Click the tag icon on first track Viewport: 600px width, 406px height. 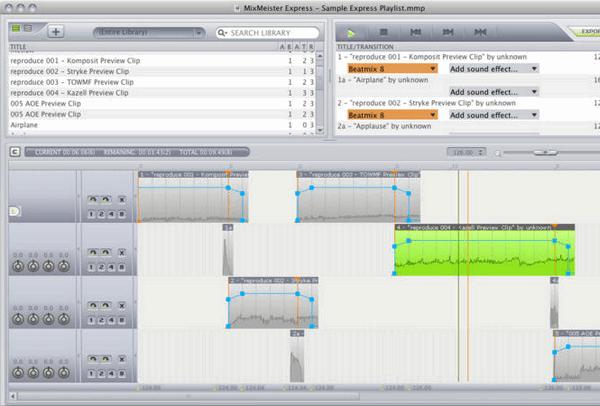tap(14, 212)
